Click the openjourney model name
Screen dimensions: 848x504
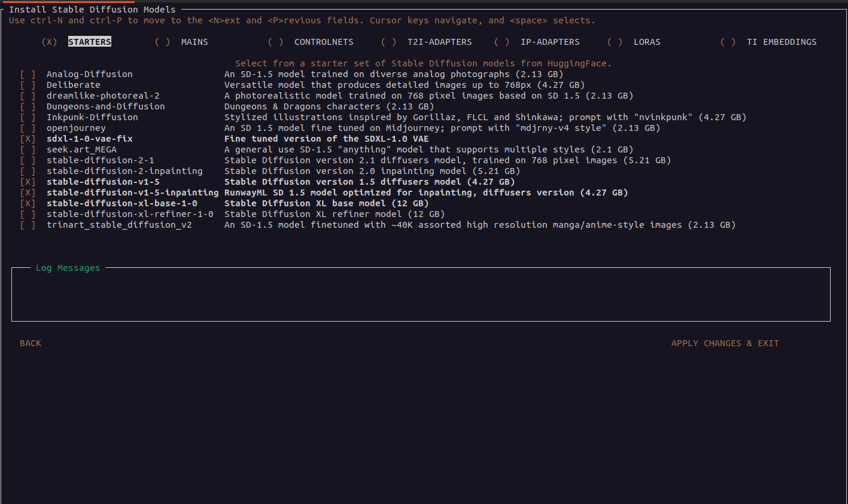click(76, 128)
